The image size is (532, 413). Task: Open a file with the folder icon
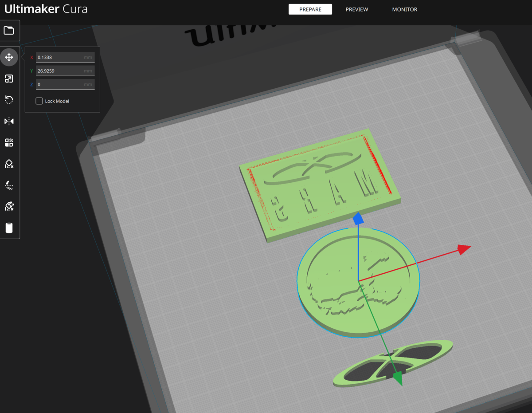pyautogui.click(x=9, y=31)
